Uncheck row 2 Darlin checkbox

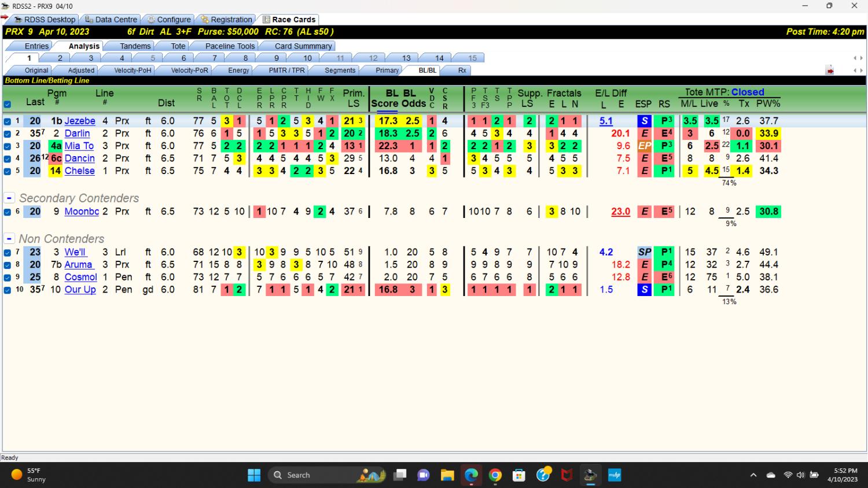[x=8, y=134]
